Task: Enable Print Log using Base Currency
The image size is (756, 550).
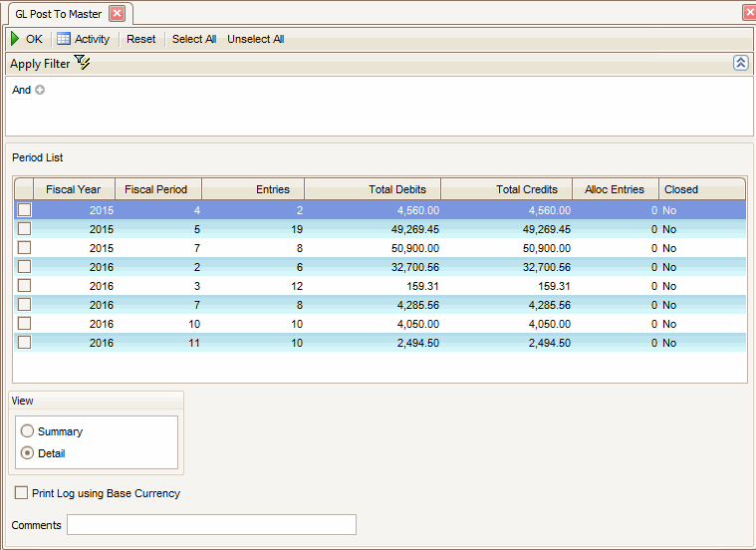Action: (22, 493)
